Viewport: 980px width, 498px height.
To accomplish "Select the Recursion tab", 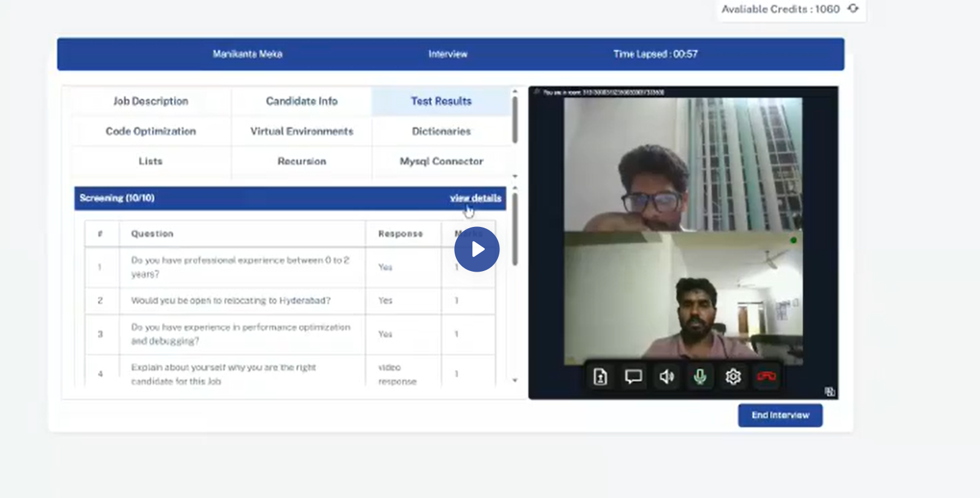I will (x=302, y=161).
